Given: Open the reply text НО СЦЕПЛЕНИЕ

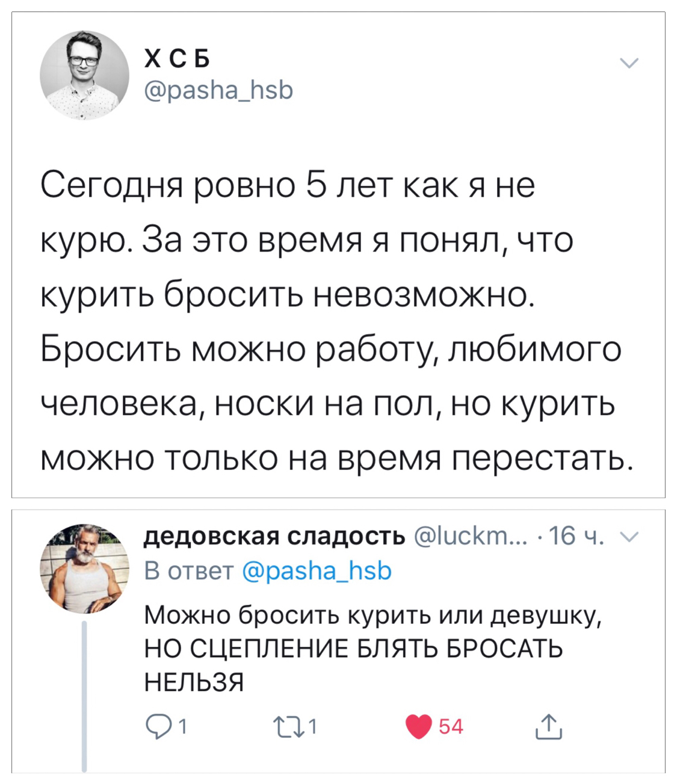Looking at the screenshot, I should tap(354, 649).
